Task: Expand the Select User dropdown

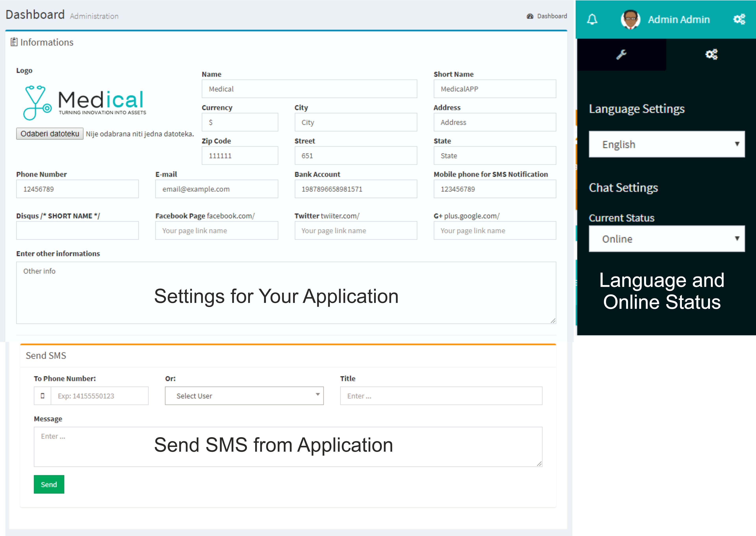Action: tap(244, 396)
